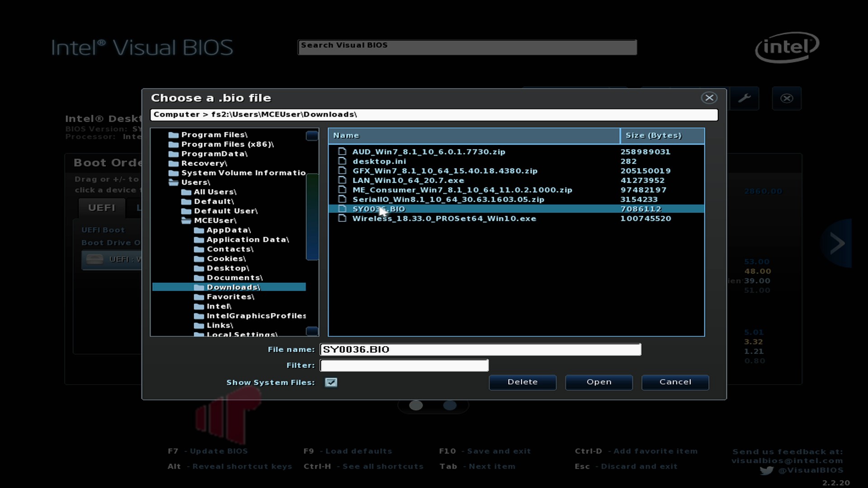
Task: Click the folder icon of All Users\
Action: (x=186, y=192)
